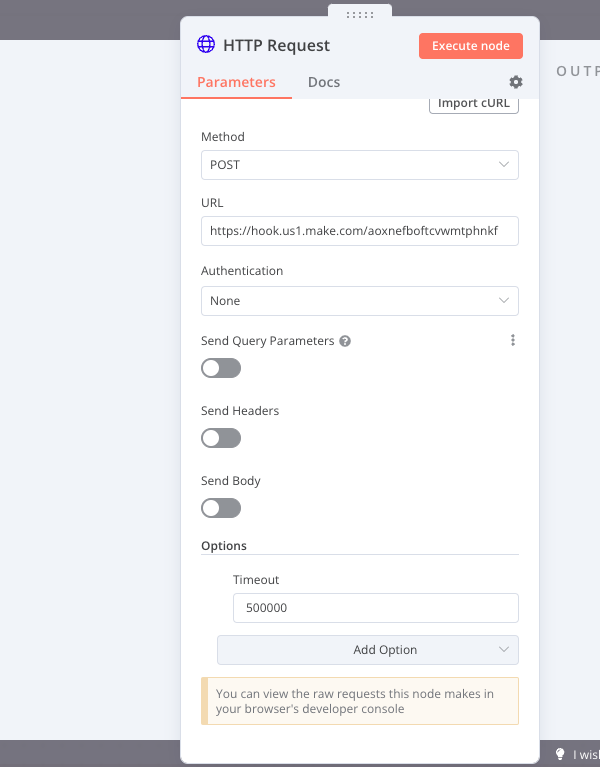Click the raw requests notice box

[360, 701]
